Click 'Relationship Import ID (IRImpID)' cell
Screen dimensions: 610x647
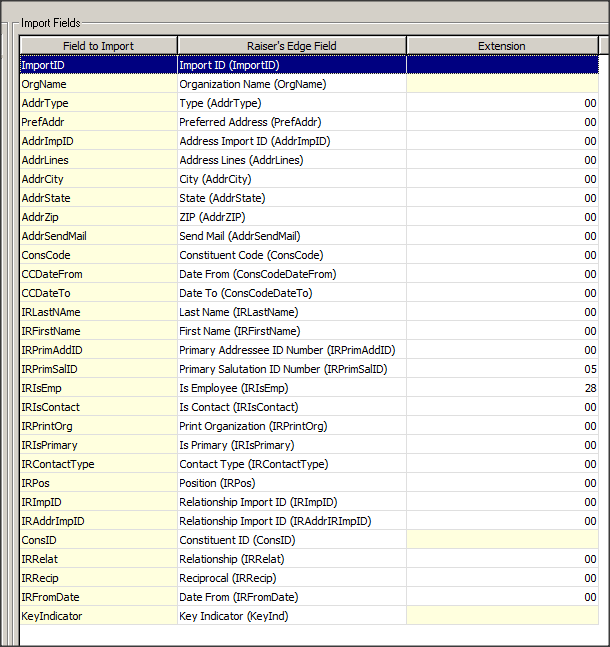click(292, 502)
